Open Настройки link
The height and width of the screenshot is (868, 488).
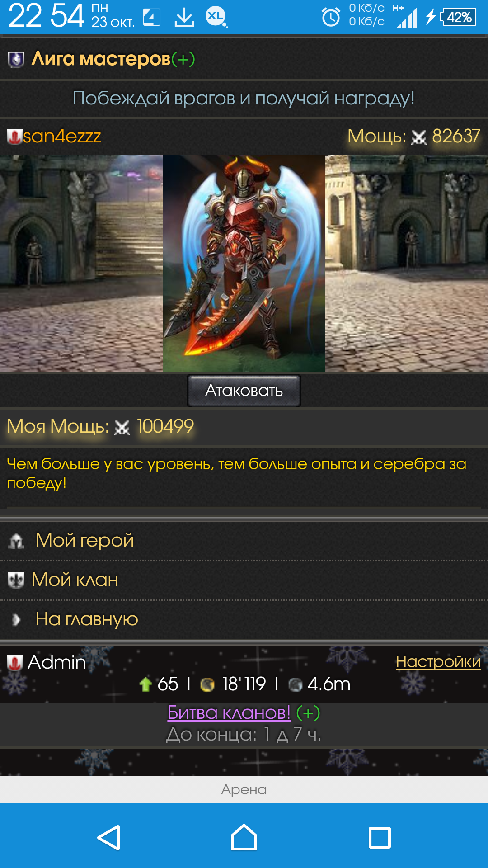click(x=438, y=661)
